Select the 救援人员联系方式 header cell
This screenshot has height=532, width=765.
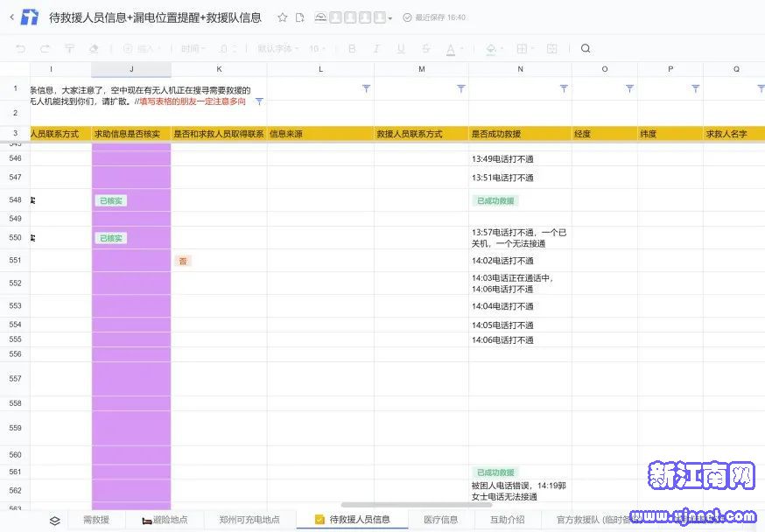point(422,134)
